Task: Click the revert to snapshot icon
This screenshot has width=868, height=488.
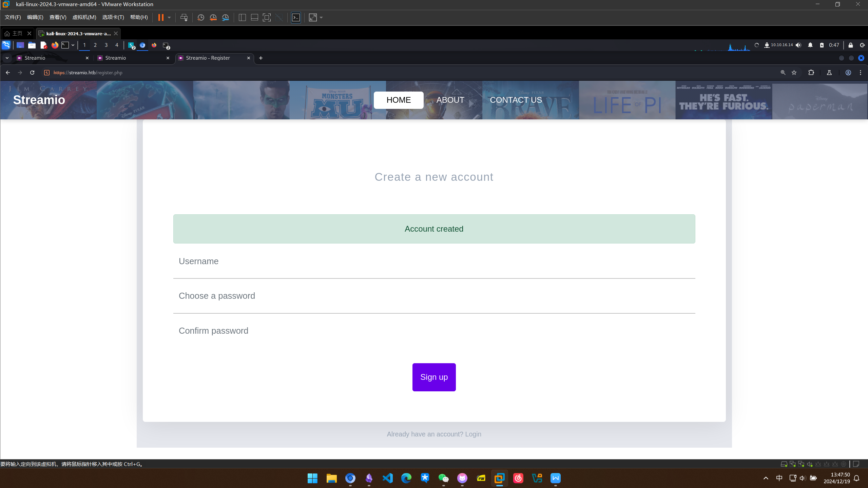Action: [213, 18]
